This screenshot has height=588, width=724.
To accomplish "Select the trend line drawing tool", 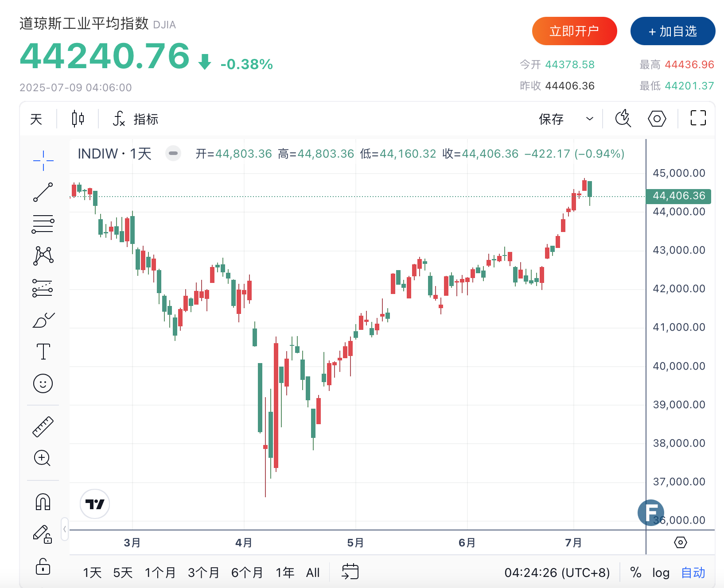I will (x=43, y=192).
